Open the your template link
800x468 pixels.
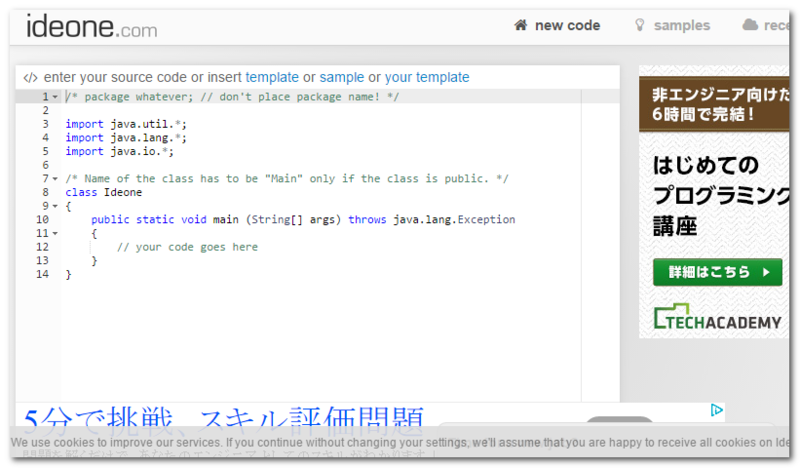(x=427, y=77)
